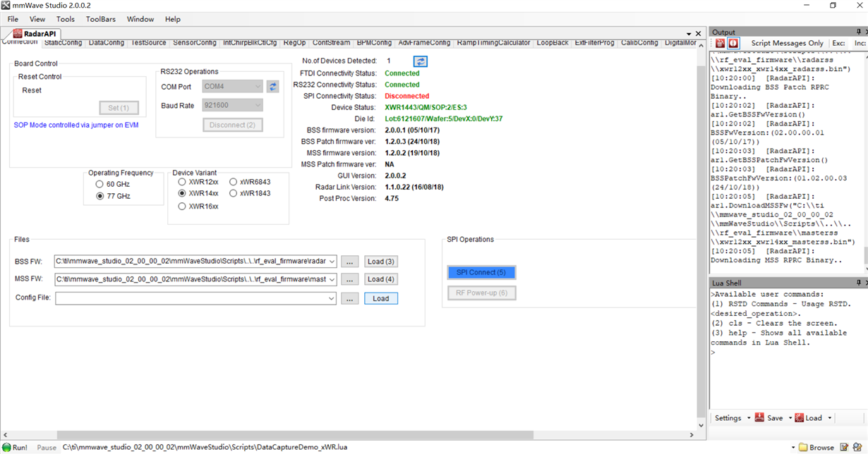Click Script Messages Only in Output toolbar
The height and width of the screenshot is (454, 868).
click(787, 43)
